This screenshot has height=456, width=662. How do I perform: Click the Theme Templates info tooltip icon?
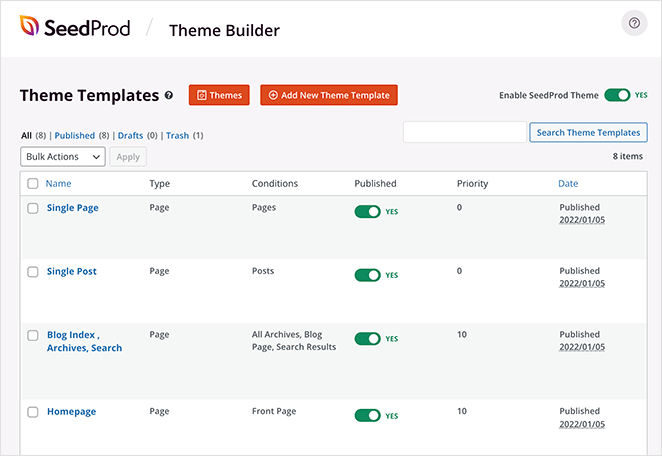[x=169, y=96]
